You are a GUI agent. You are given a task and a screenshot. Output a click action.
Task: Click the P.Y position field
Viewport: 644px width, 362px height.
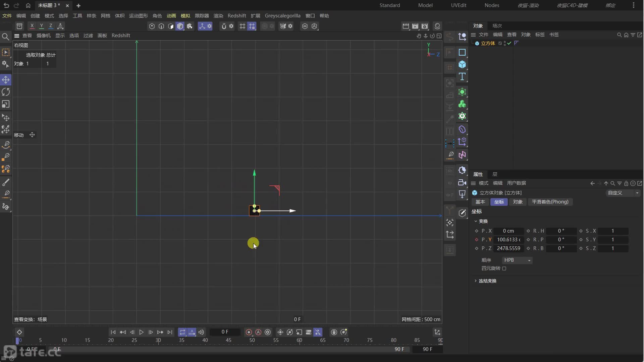[x=508, y=240]
